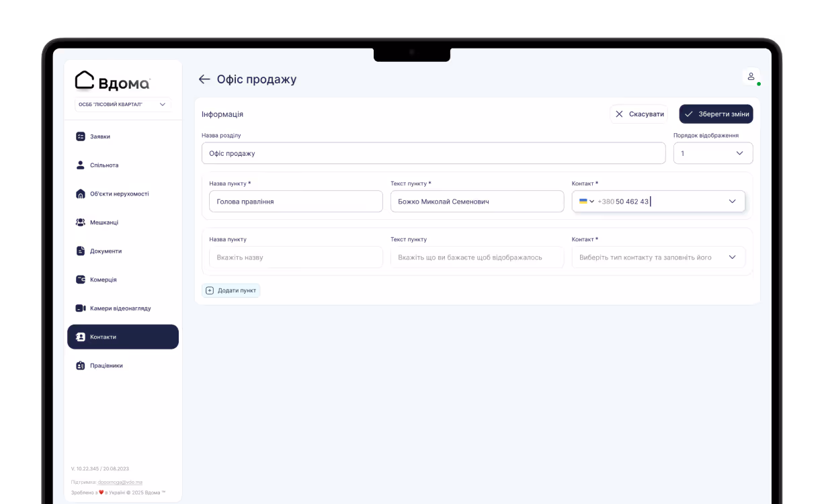Click the plus icon in Додати пункт
This screenshot has height=504, width=826.
[210, 290]
